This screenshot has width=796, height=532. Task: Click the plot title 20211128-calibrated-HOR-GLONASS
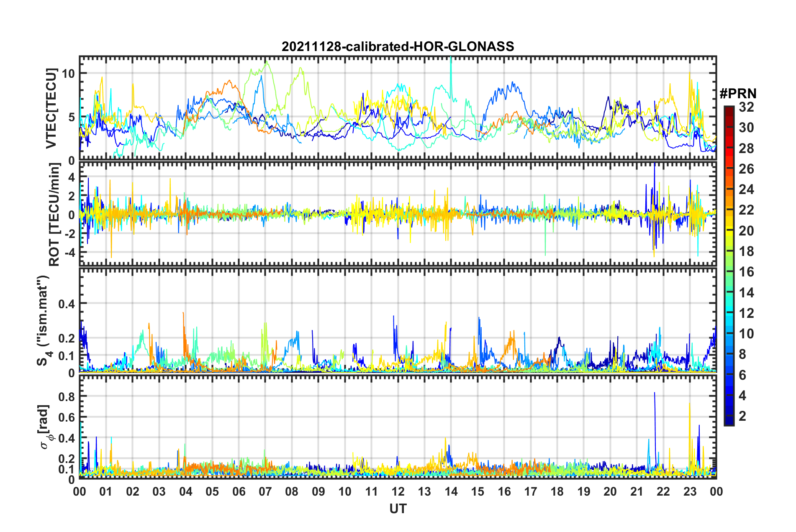pyautogui.click(x=398, y=46)
